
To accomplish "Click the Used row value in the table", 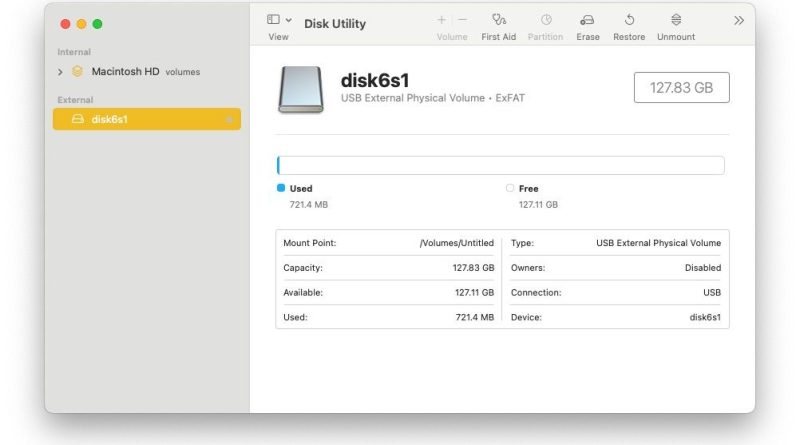I will [x=474, y=317].
